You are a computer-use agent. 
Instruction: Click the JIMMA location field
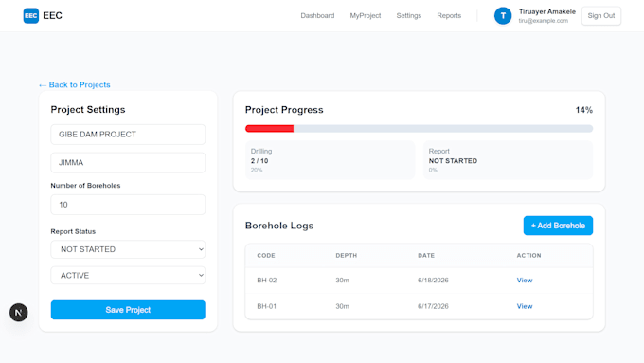click(x=128, y=162)
